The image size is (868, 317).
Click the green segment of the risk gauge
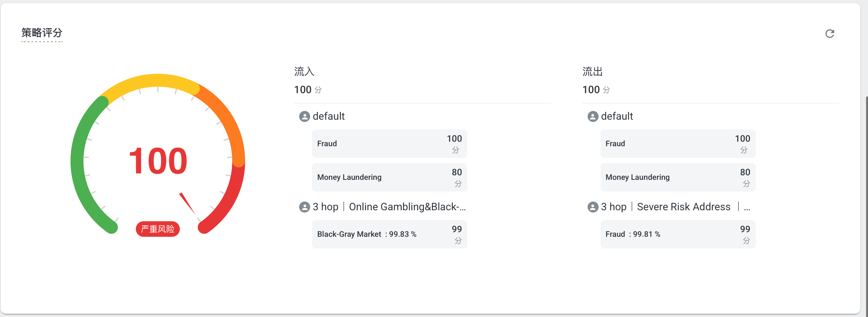click(78, 162)
